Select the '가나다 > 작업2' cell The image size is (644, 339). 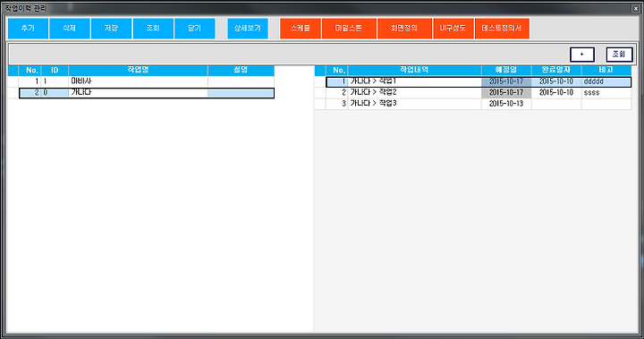tap(414, 93)
